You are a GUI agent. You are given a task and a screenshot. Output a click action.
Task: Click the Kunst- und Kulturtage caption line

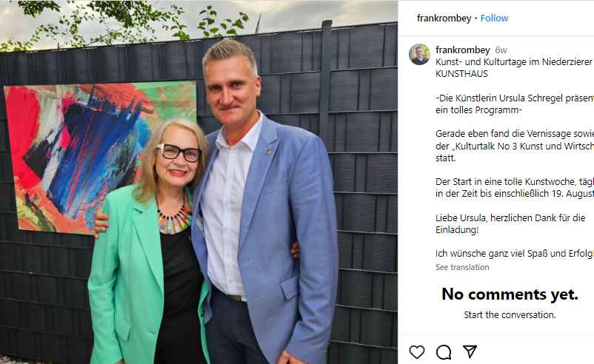click(x=514, y=61)
